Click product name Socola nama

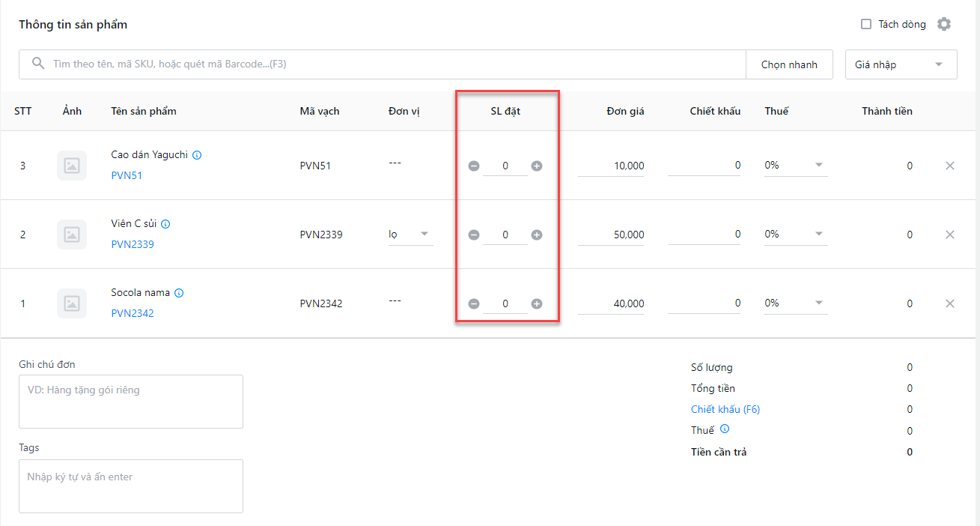[x=141, y=293]
